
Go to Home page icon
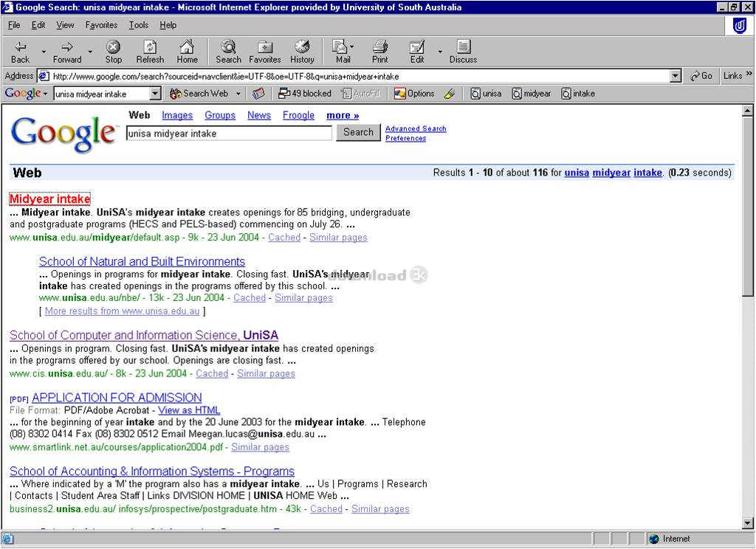click(187, 52)
